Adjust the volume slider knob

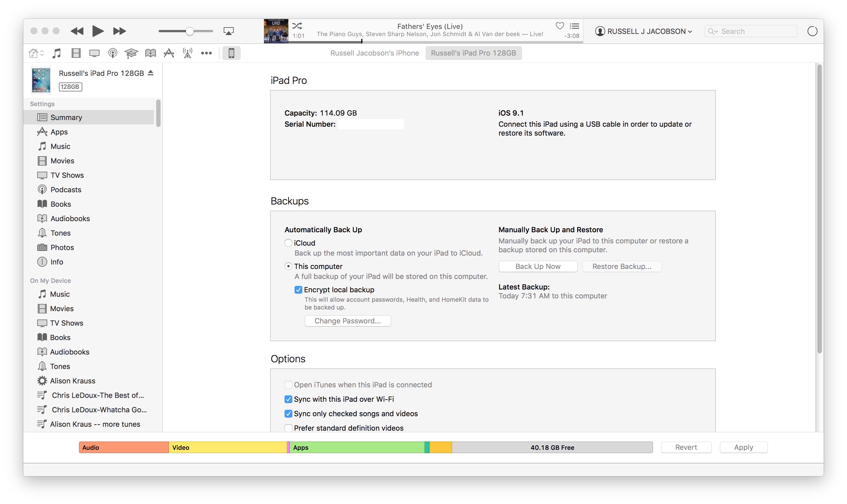[190, 31]
